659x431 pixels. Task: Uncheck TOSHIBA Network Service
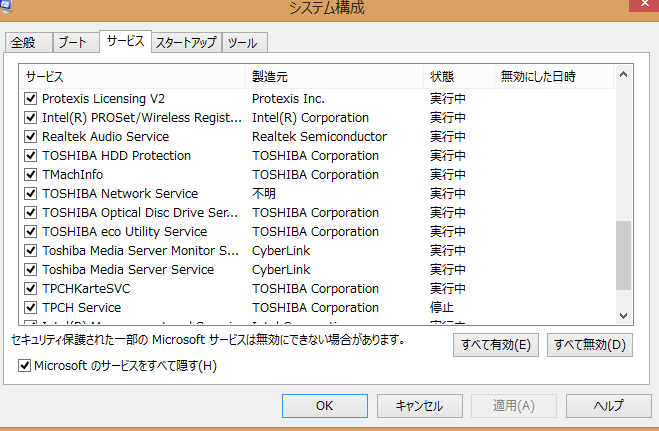(31, 194)
